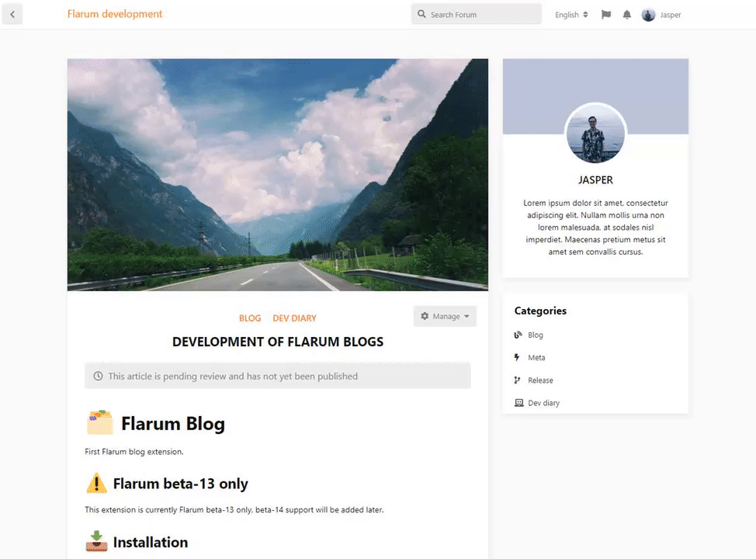The height and width of the screenshot is (559, 756).
Task: Click the pending review clock icon
Action: click(98, 377)
